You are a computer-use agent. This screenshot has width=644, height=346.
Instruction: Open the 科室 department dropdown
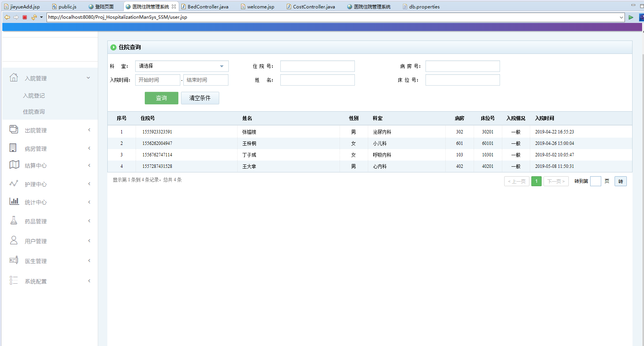click(182, 66)
